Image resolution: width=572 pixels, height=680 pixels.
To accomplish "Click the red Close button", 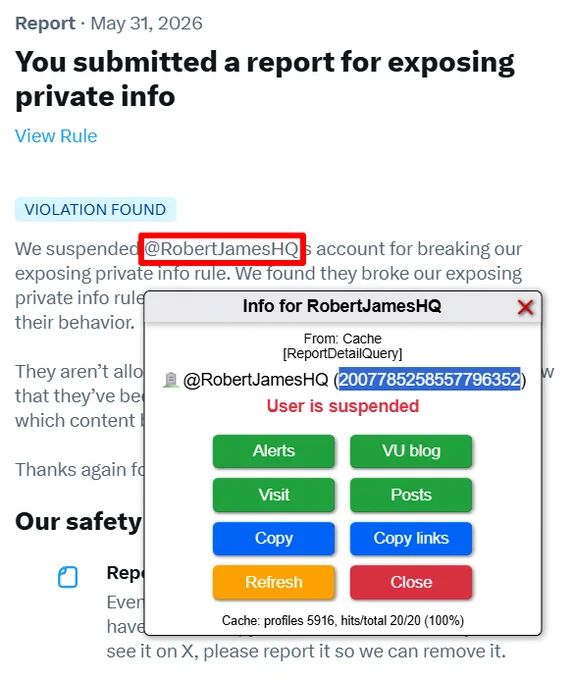I will pos(411,582).
